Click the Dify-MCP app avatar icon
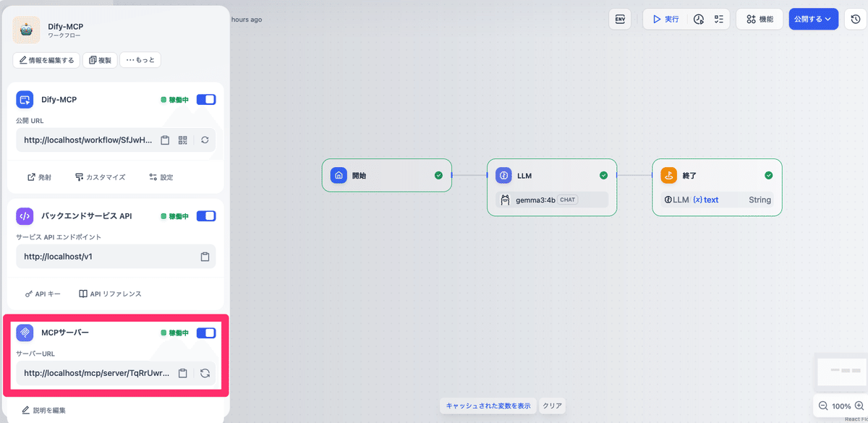The image size is (868, 423). 27,30
